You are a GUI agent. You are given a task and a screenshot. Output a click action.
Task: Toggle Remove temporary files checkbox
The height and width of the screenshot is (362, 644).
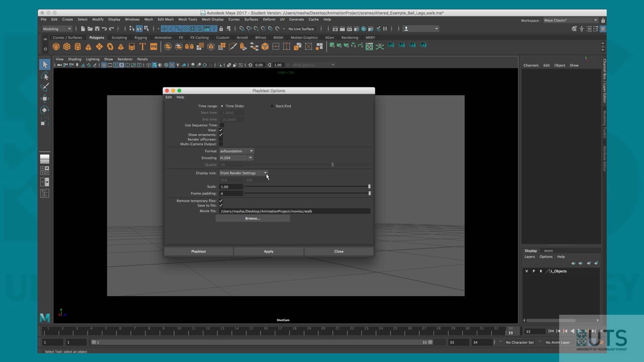click(x=221, y=201)
